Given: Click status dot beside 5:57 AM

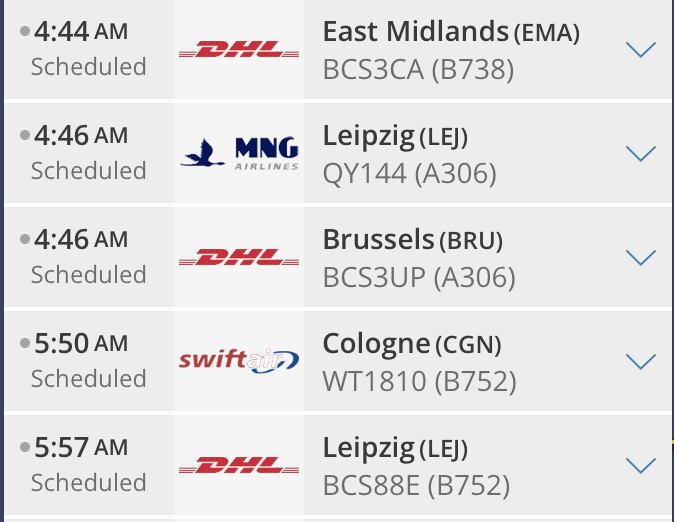Looking at the screenshot, I should [x=25, y=447].
